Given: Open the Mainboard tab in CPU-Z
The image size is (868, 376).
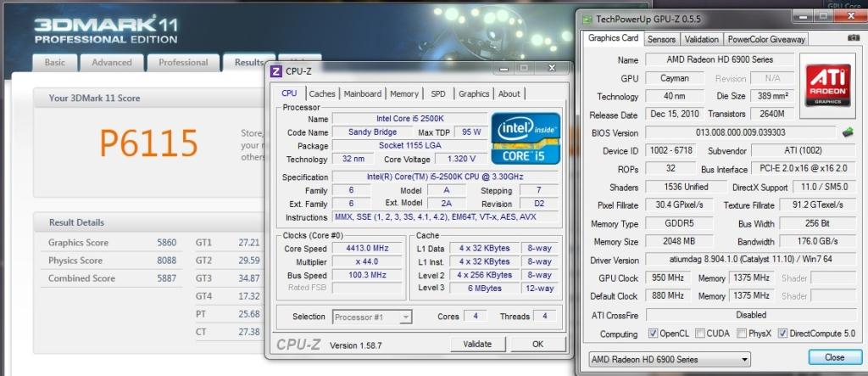Looking at the screenshot, I should coord(363,93).
